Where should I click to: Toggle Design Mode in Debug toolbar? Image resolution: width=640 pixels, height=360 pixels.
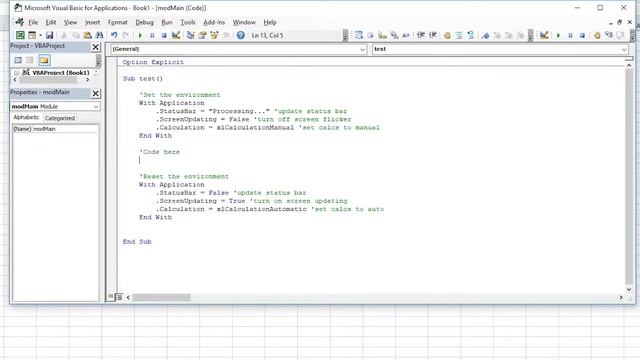tap(544, 35)
